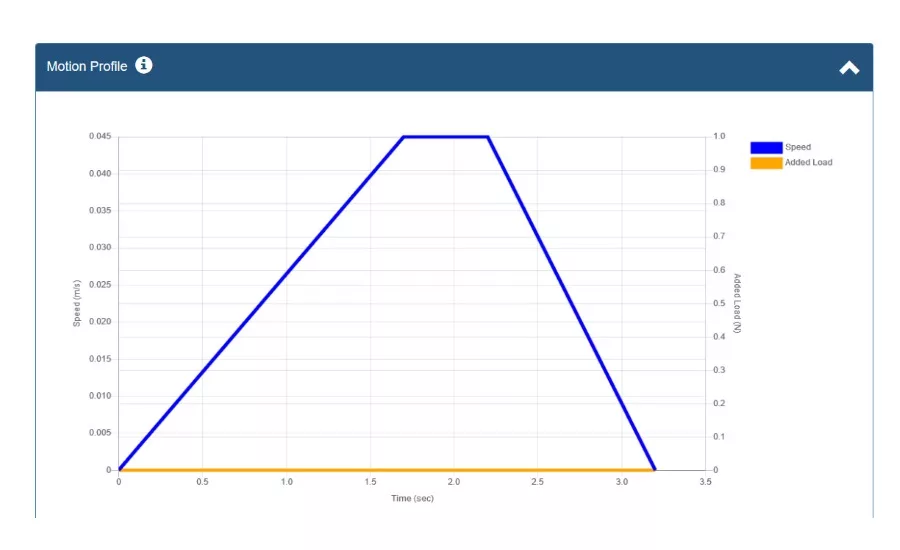
Task: Click the 2.0 time axis tick
Action: [453, 482]
